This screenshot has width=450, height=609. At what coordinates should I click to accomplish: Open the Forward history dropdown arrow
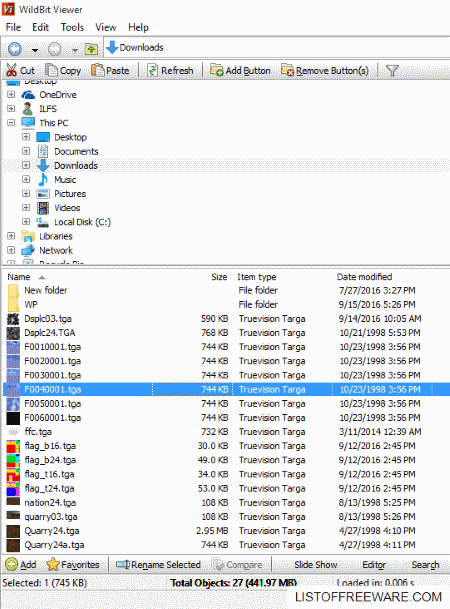click(x=75, y=50)
